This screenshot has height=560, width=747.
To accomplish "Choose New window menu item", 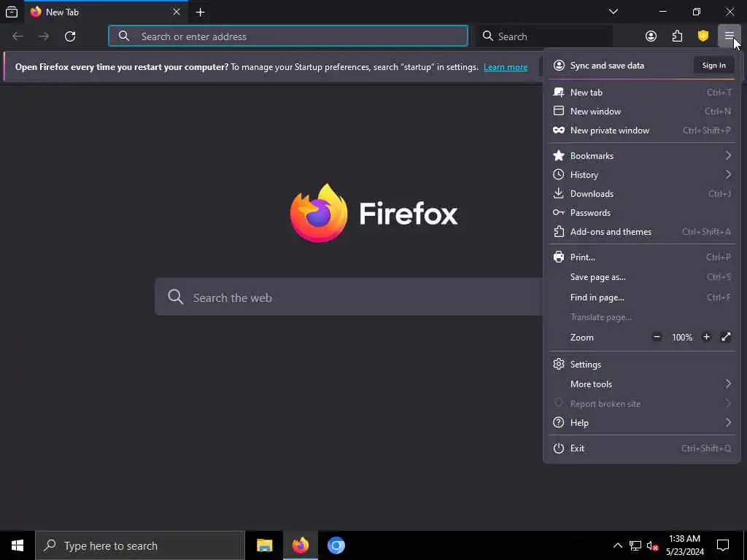I will (x=642, y=112).
